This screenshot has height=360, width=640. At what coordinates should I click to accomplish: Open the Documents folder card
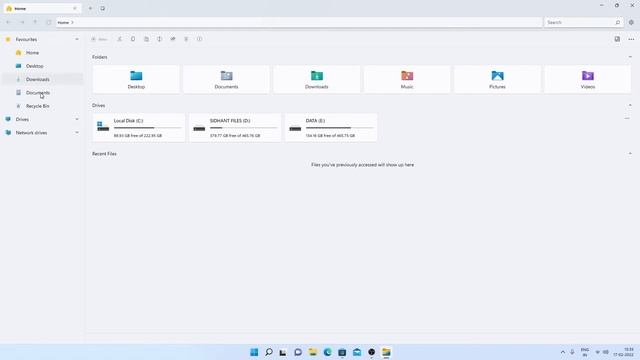click(x=227, y=80)
